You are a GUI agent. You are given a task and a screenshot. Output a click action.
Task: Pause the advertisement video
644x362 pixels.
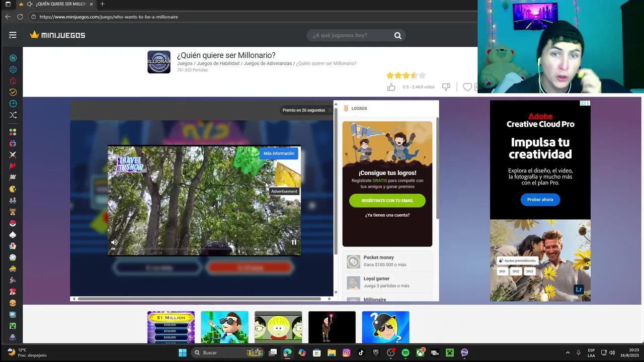coord(294,242)
